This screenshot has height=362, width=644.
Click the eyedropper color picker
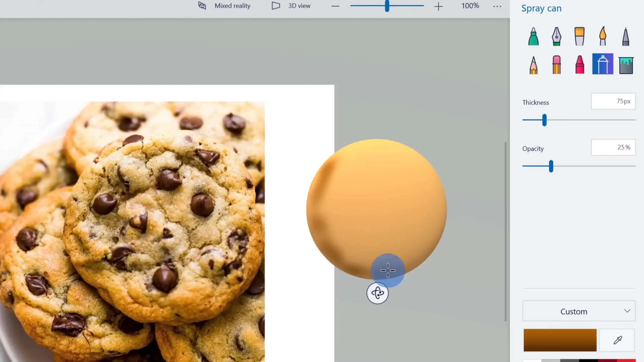(x=618, y=340)
